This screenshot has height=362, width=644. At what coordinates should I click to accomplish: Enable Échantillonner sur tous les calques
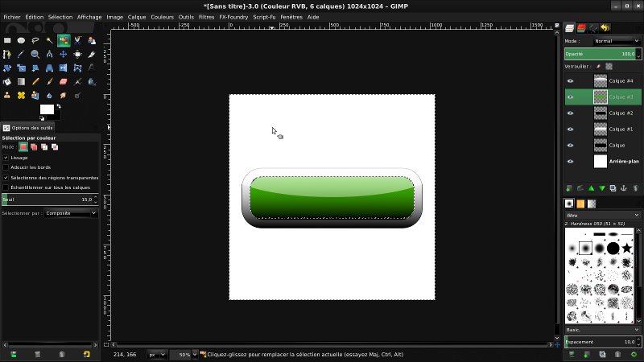pyautogui.click(x=6, y=187)
